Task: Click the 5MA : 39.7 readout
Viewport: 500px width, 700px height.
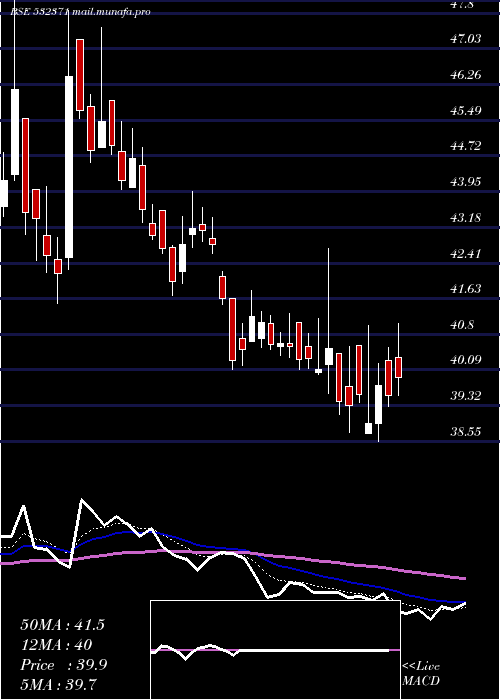Action: pos(58,684)
